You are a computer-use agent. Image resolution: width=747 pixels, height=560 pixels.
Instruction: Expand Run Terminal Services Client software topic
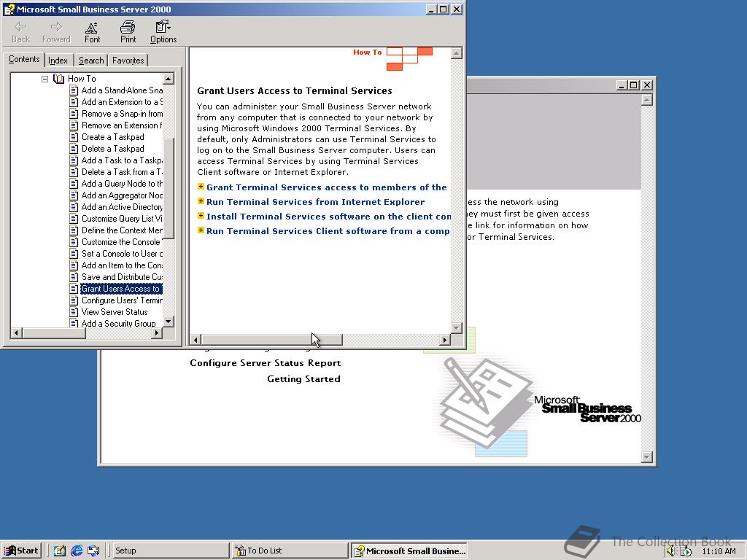[x=201, y=230]
